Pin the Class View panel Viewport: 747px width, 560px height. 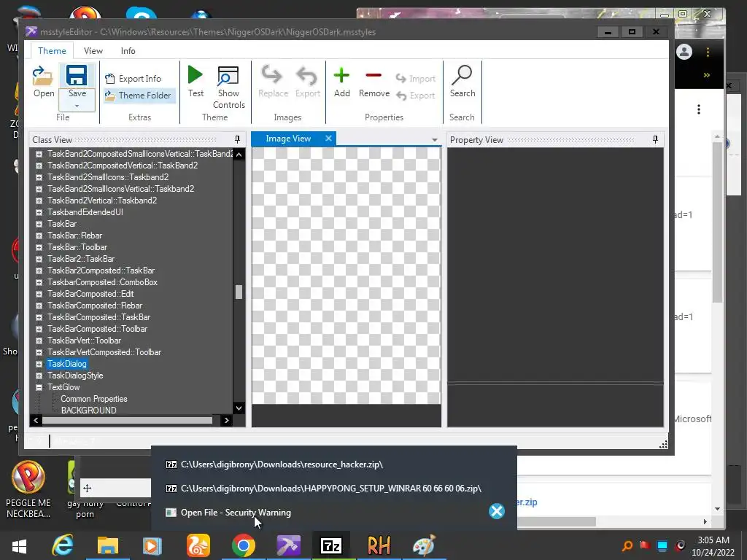tap(237, 139)
